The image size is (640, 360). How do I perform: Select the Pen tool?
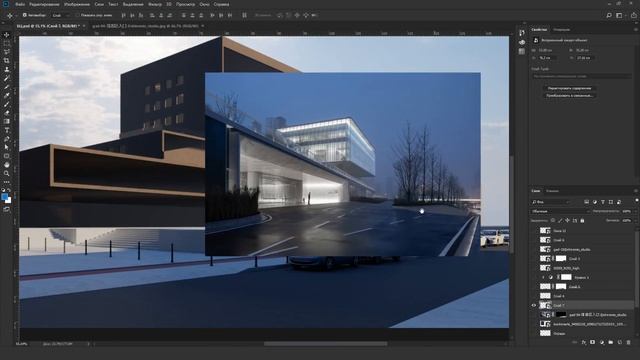click(7, 139)
